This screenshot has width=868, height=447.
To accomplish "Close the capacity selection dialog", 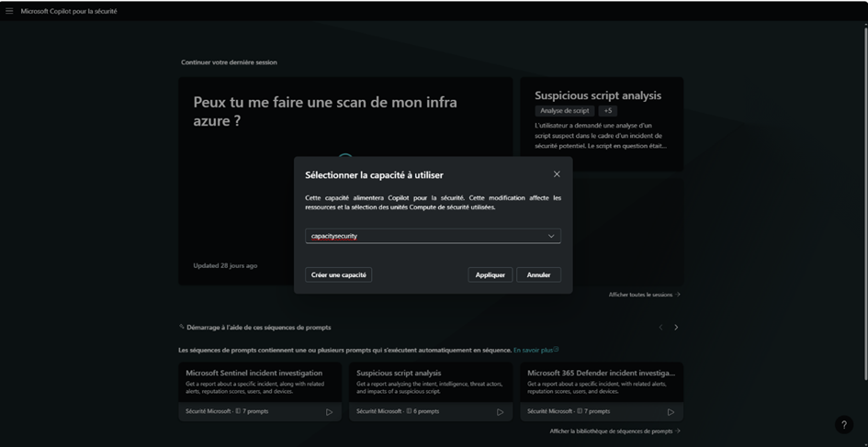I will click(x=557, y=174).
